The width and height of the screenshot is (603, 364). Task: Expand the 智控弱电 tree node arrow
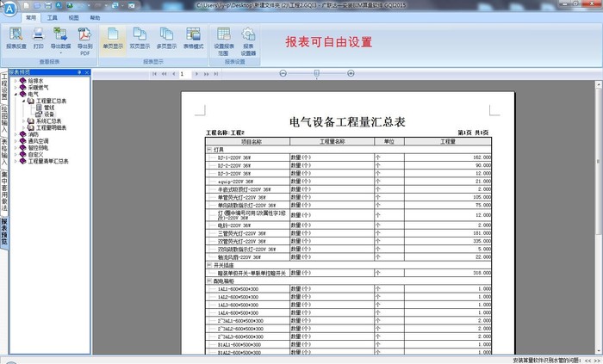16,148
